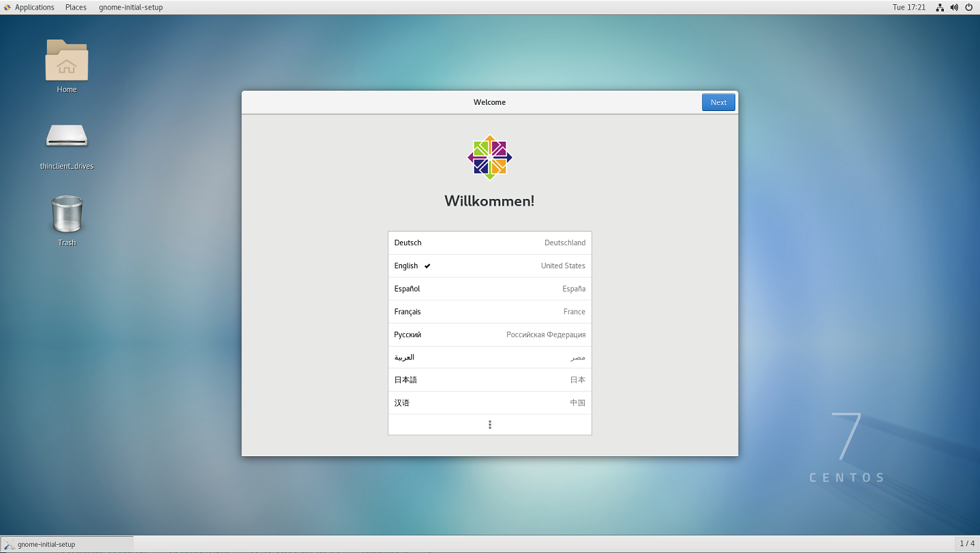Screen dimensions: 980x553
Task: Open the thinclient_drives drive icon
Action: 66,136
